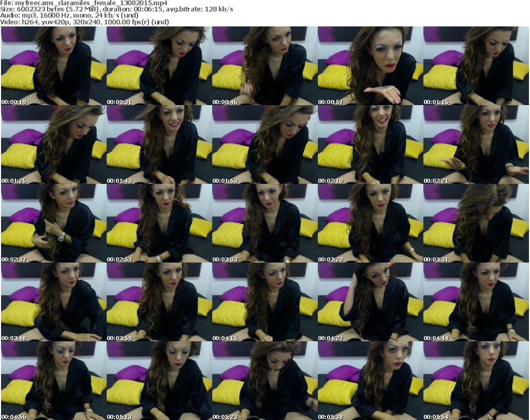Choose the frame labeled 00:02:37
This screenshot has width=530, height=420.
(53, 224)
